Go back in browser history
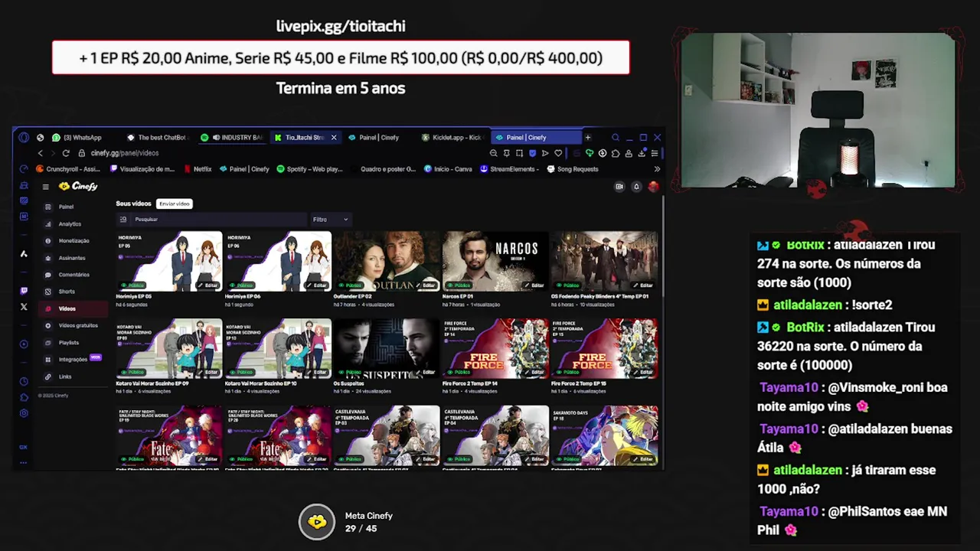This screenshot has height=551, width=980. click(41, 153)
